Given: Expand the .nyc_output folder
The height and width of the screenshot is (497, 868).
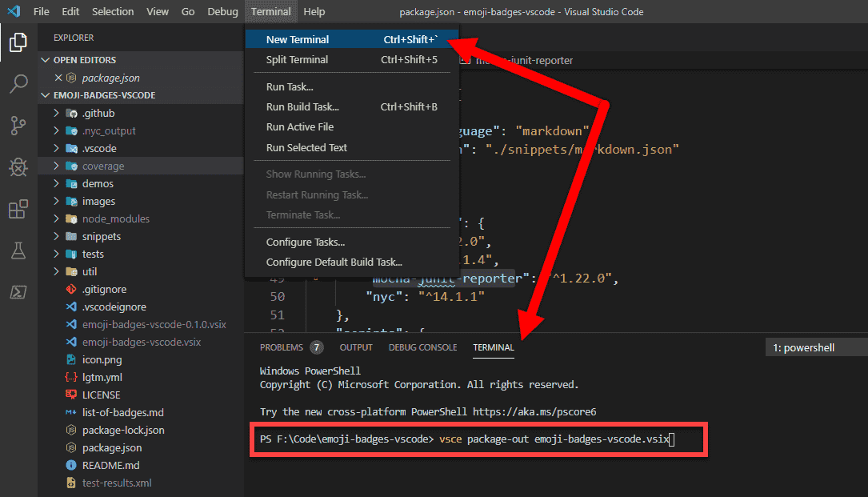Looking at the screenshot, I should 56,130.
